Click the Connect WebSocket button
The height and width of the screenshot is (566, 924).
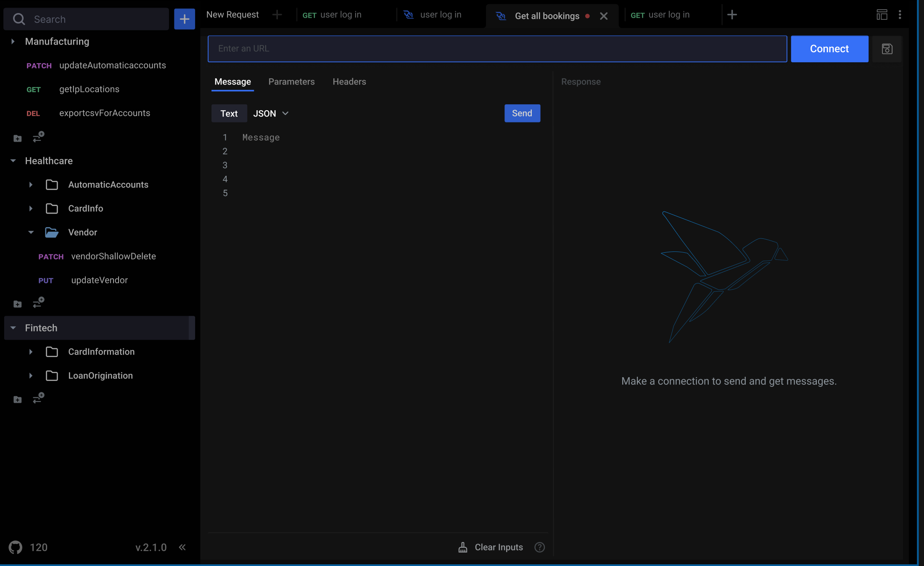830,48
